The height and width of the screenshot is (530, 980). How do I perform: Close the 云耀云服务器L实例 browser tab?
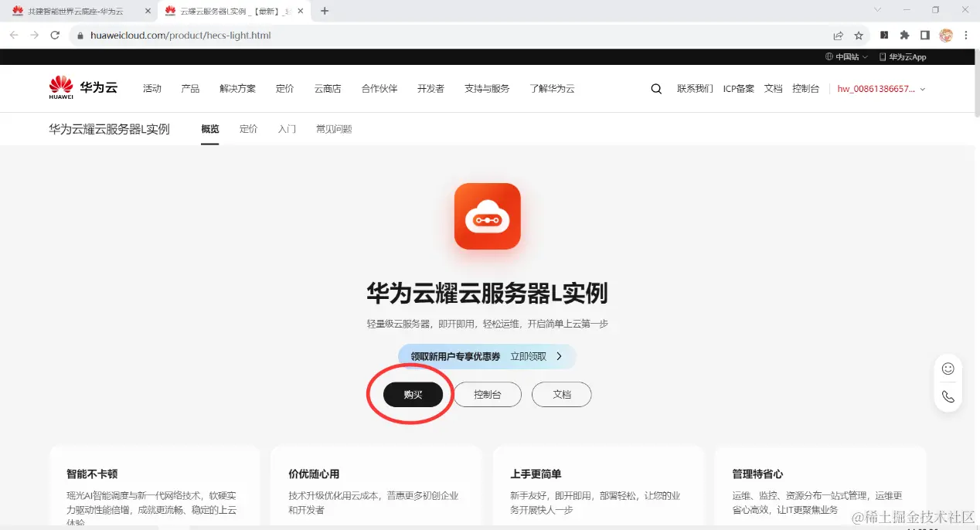[301, 11]
